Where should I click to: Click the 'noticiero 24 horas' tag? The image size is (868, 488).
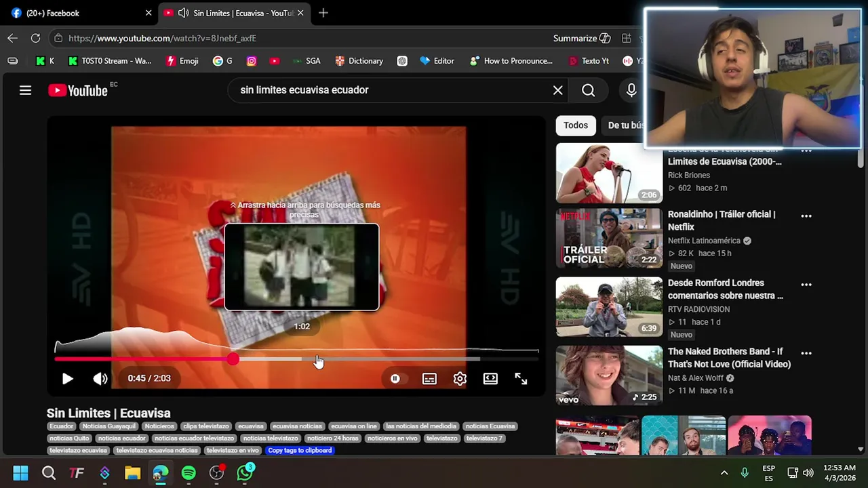332,439
